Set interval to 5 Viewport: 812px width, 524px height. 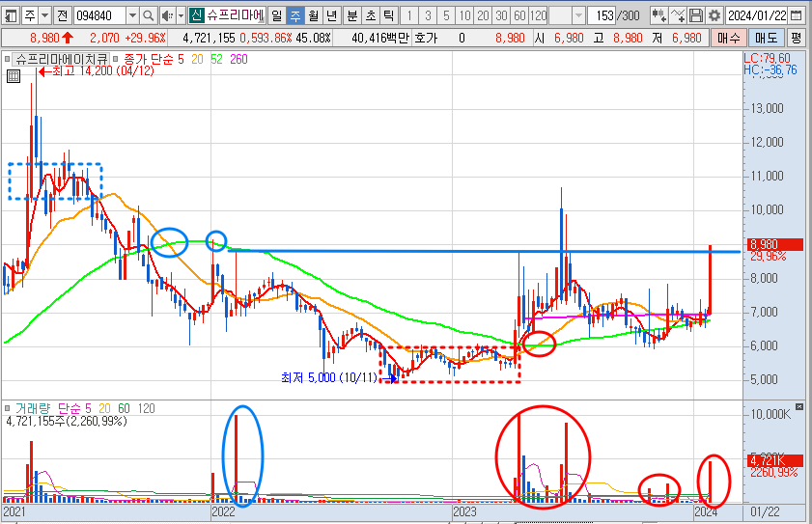446,16
